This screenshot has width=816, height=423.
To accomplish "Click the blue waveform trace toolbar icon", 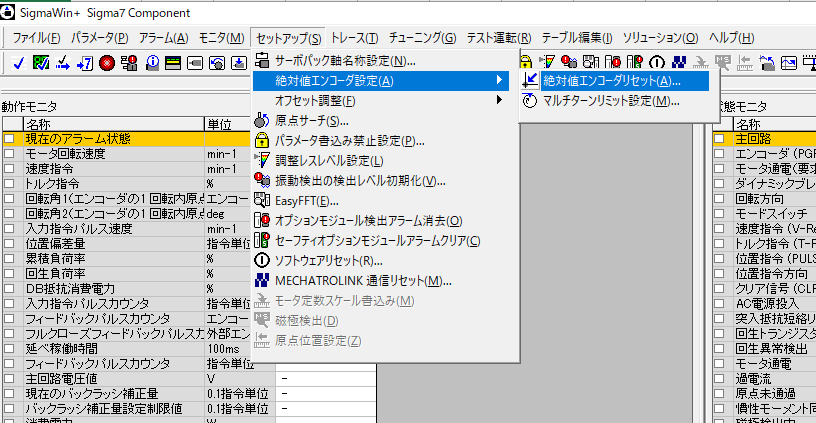I will point(789,62).
